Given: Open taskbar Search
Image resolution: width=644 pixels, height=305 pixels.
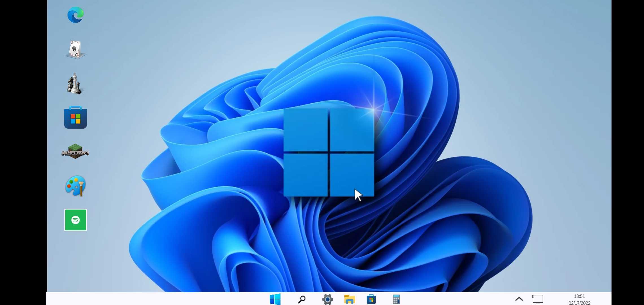Looking at the screenshot, I should [x=301, y=299].
